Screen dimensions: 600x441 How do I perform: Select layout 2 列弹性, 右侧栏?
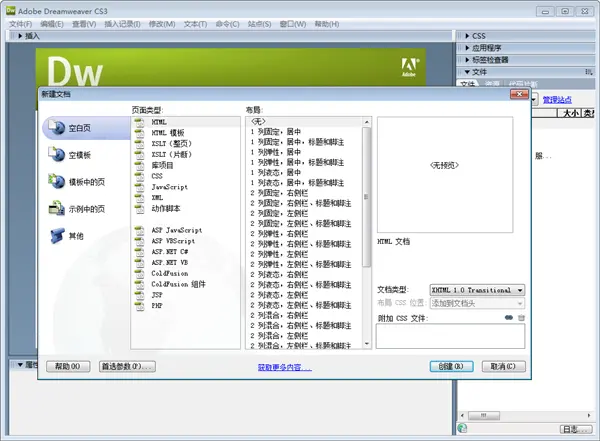tap(304, 234)
